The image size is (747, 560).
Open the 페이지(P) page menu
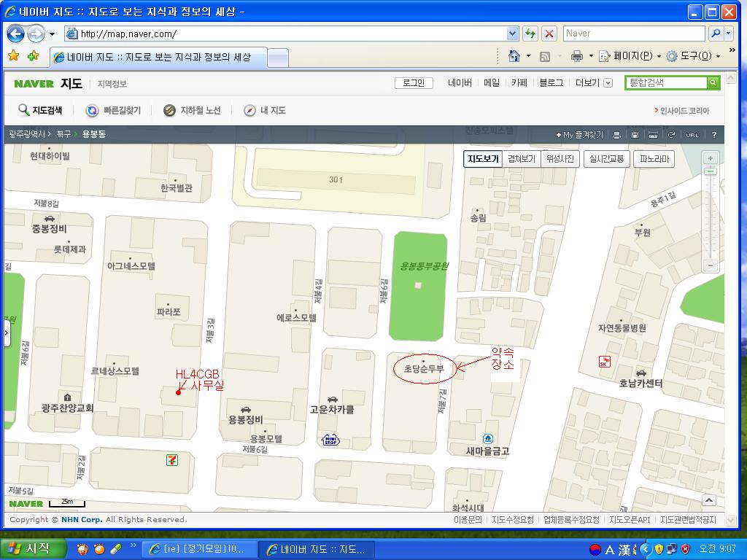(630, 56)
